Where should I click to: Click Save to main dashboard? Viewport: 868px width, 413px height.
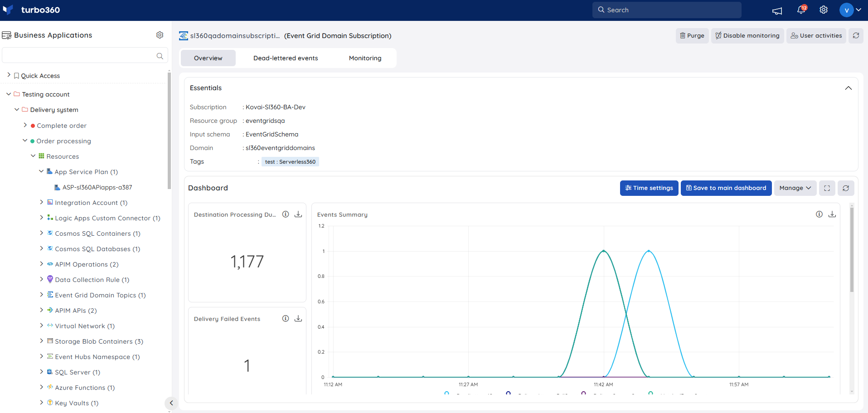tap(726, 188)
